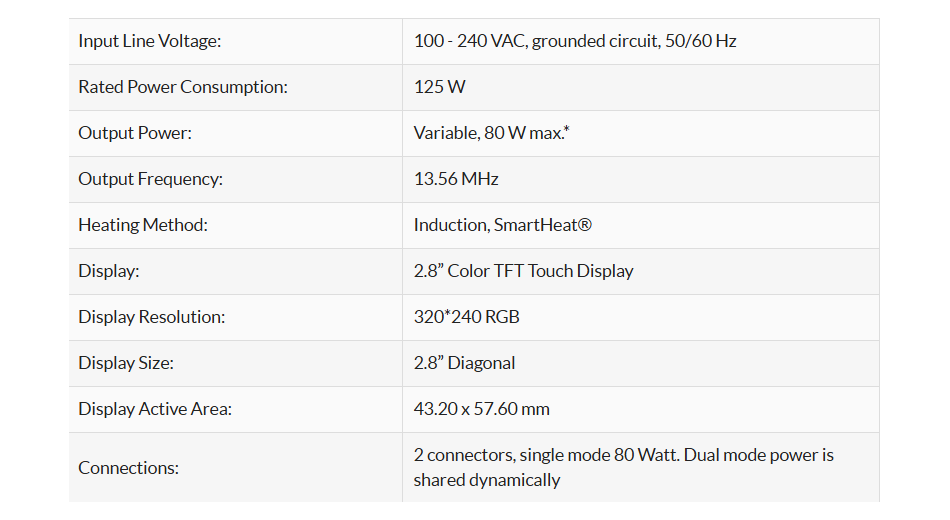This screenshot has height=520, width=950.
Task: Click the "Output Frequency:" label
Action: coord(150,179)
